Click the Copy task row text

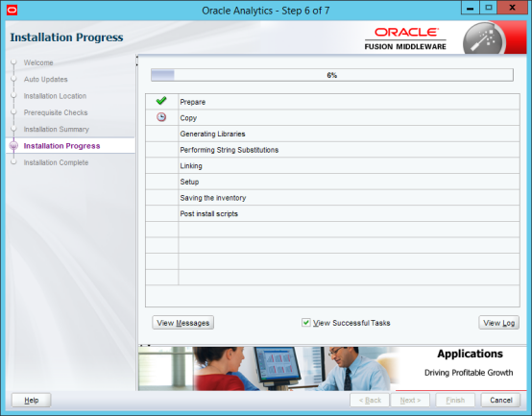[188, 118]
